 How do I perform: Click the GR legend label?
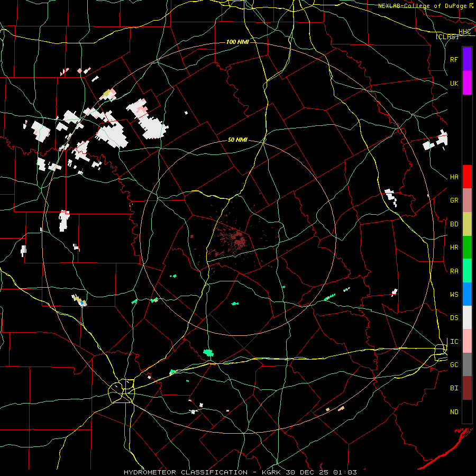[x=454, y=200]
